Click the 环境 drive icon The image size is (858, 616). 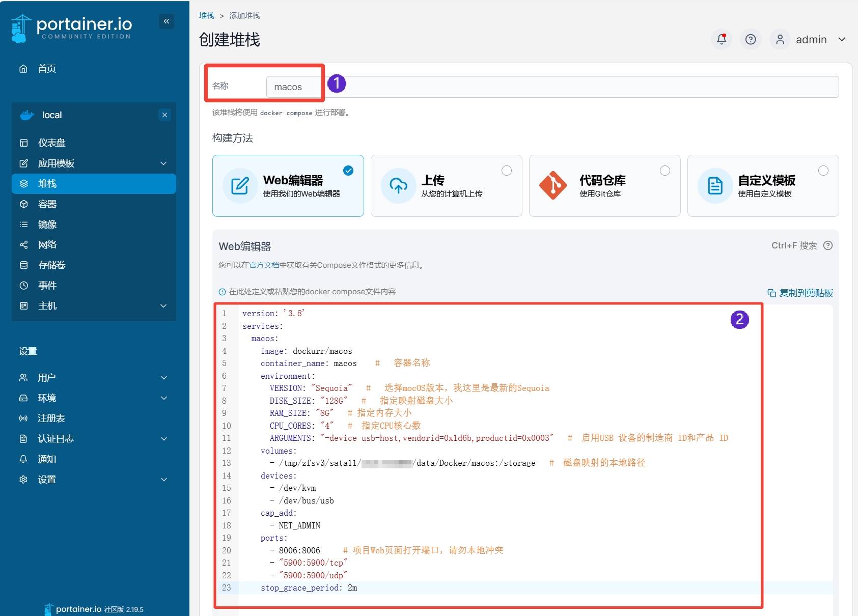pos(23,398)
